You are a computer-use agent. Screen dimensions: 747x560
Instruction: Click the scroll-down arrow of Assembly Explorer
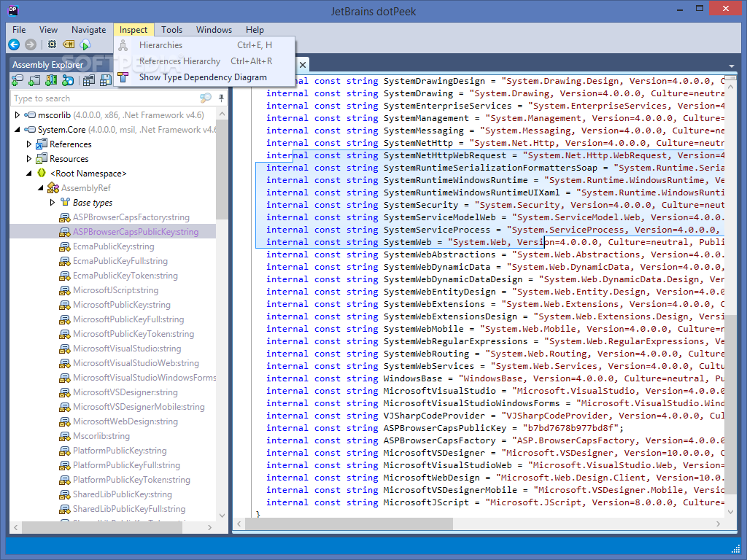point(222,516)
